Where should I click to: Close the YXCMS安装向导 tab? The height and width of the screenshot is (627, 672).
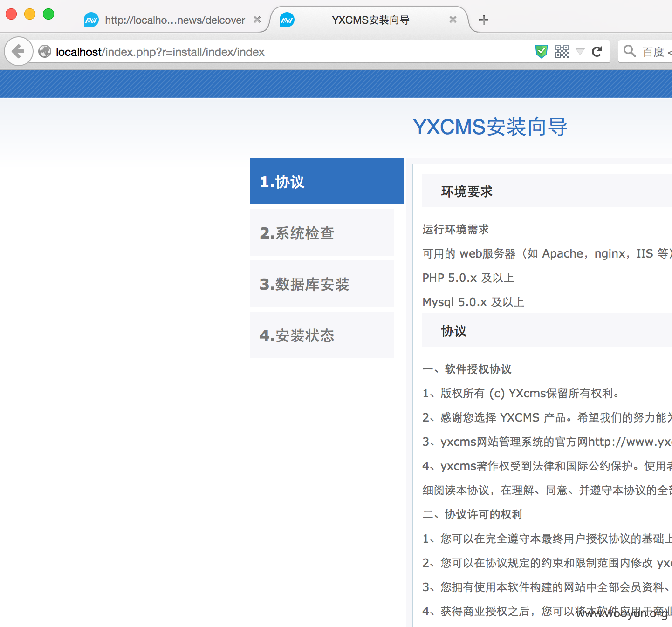pyautogui.click(x=453, y=20)
